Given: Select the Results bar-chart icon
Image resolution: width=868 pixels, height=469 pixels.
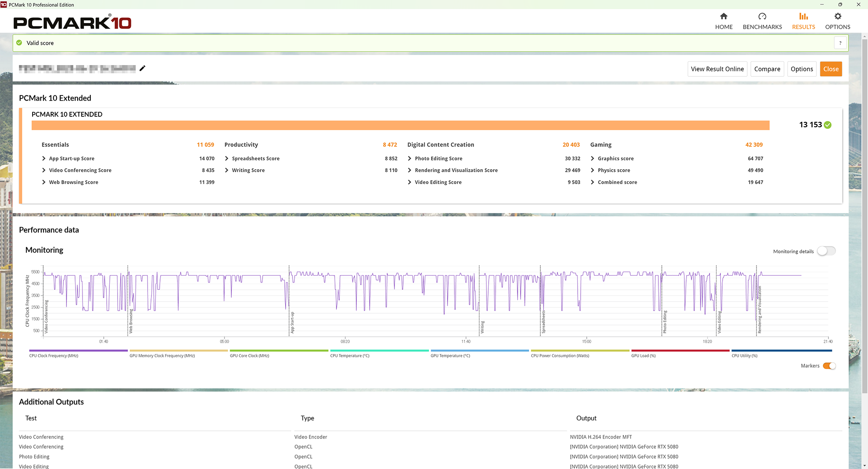Looking at the screenshot, I should [x=803, y=16].
